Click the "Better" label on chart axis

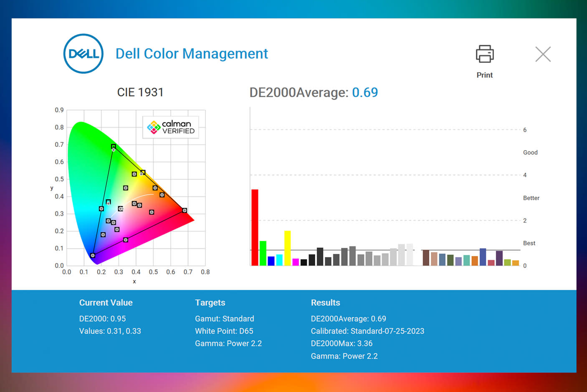(x=531, y=198)
